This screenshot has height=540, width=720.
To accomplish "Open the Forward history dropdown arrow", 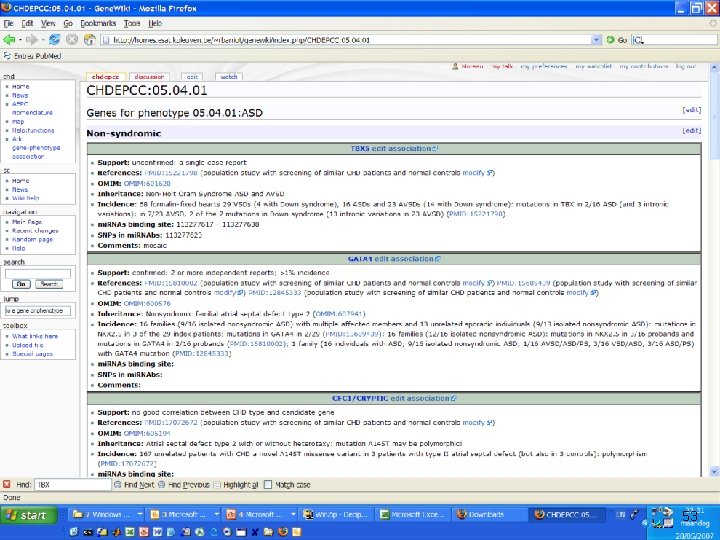I will tap(42, 40).
